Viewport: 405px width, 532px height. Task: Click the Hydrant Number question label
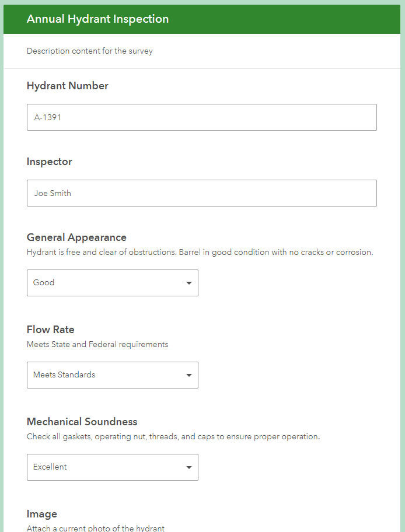click(68, 86)
